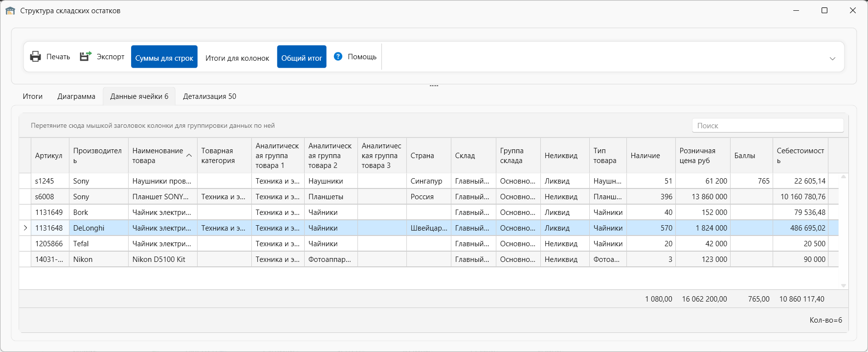Click the Планшеты group cell
The height and width of the screenshot is (352, 868).
pyautogui.click(x=331, y=197)
